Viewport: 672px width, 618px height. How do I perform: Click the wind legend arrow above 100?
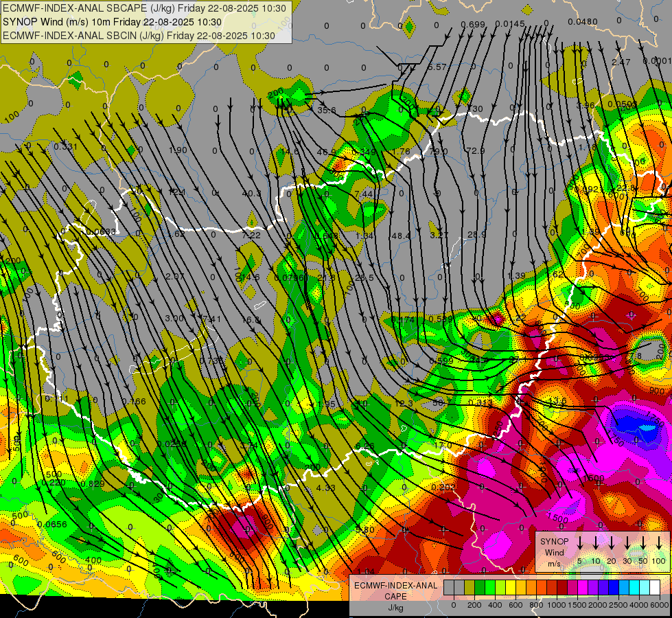tap(659, 543)
